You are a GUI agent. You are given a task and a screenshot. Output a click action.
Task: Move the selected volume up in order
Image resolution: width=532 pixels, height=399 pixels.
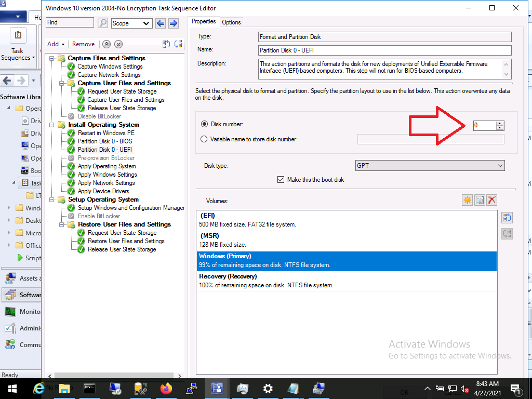pos(507,218)
